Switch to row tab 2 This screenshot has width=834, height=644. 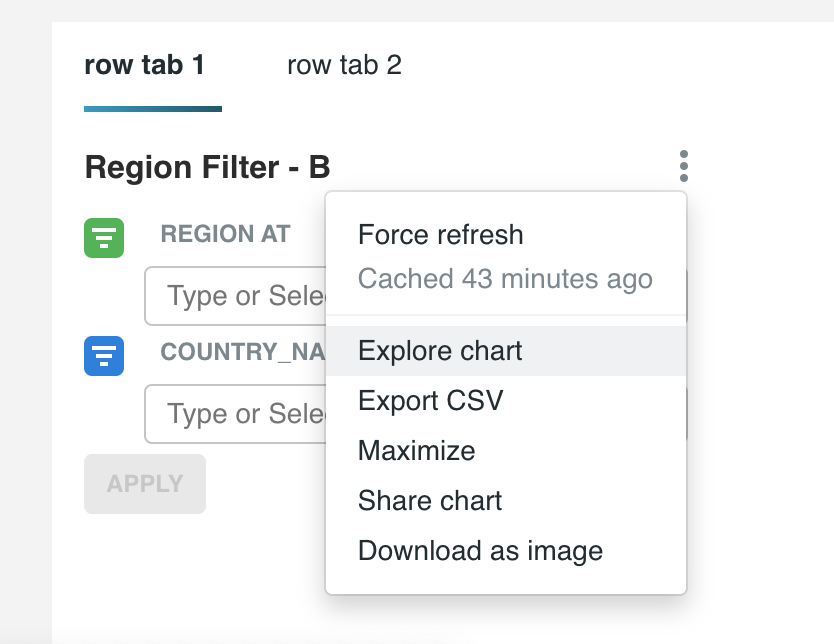coord(343,65)
